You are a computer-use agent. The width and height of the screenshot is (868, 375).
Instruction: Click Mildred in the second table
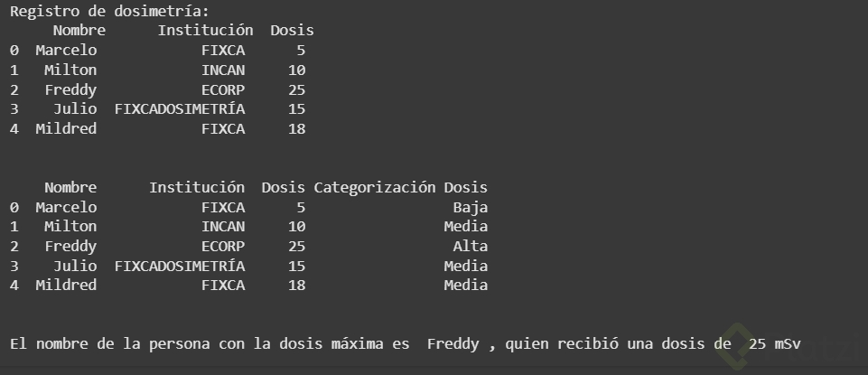coord(66,286)
